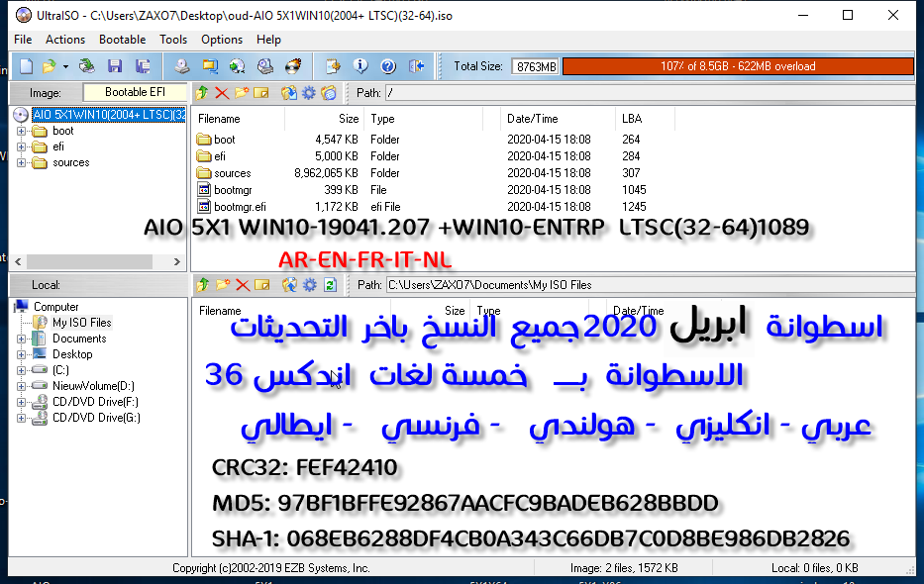924x584 pixels.
Task: Click the Bootable EFI image type field
Action: (x=135, y=92)
